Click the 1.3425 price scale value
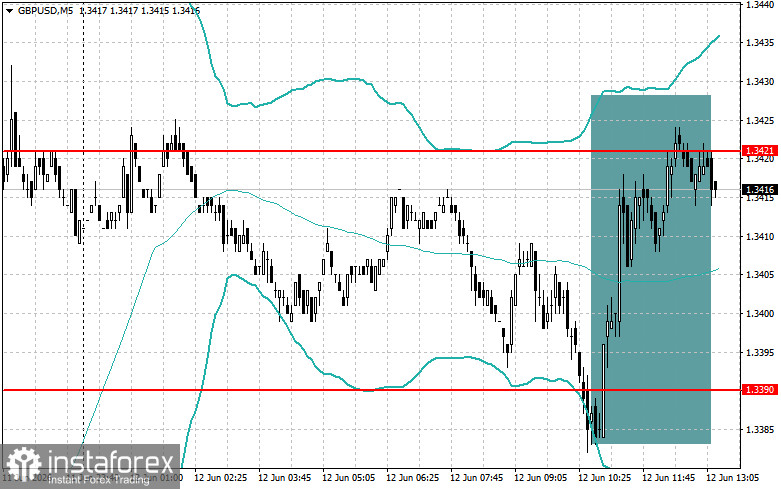Screen dimensions: 781x489 pyautogui.click(x=760, y=121)
